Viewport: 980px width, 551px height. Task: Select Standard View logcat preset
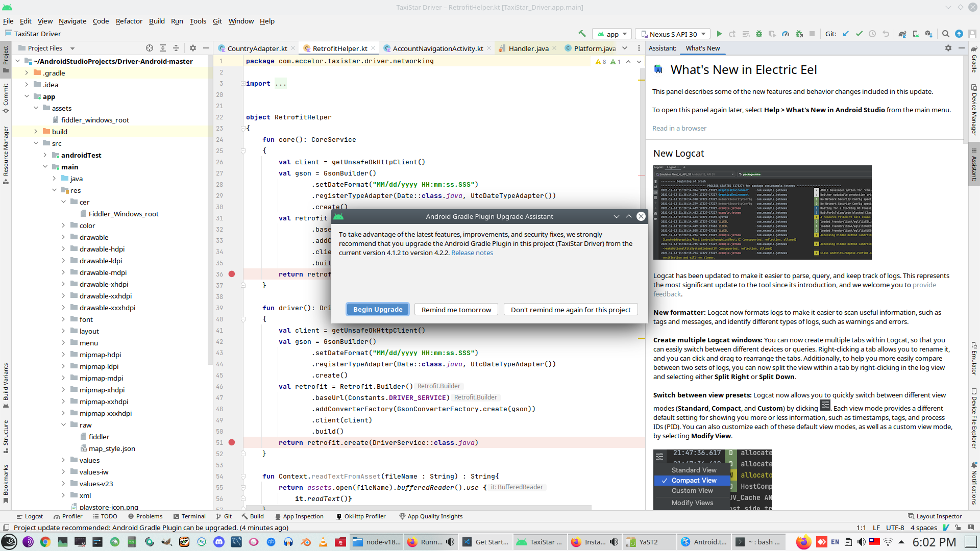[x=694, y=470]
